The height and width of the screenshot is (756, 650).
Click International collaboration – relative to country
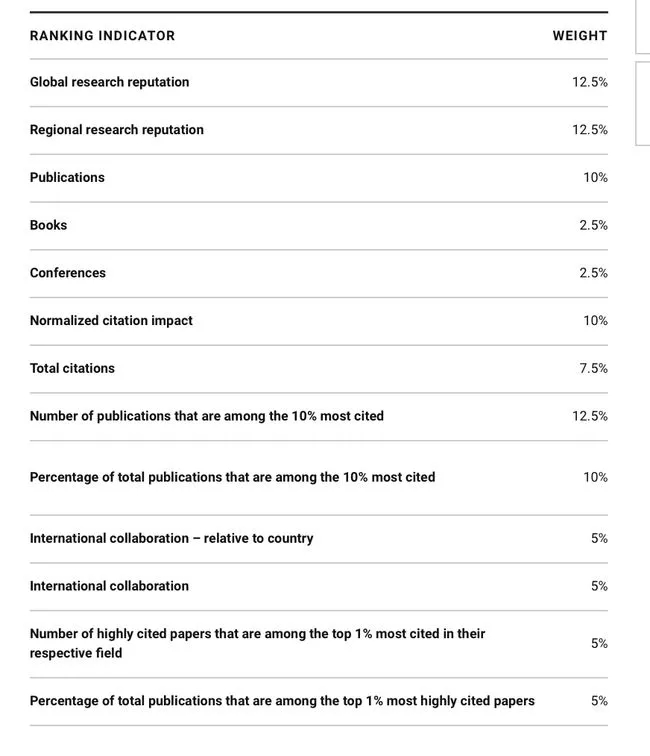[x=172, y=538]
